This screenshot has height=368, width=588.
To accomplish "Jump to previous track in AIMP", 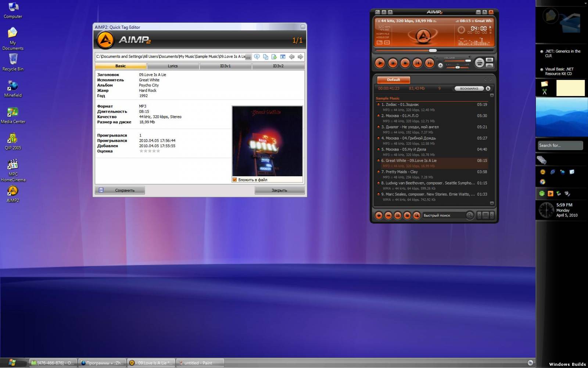I will (417, 63).
